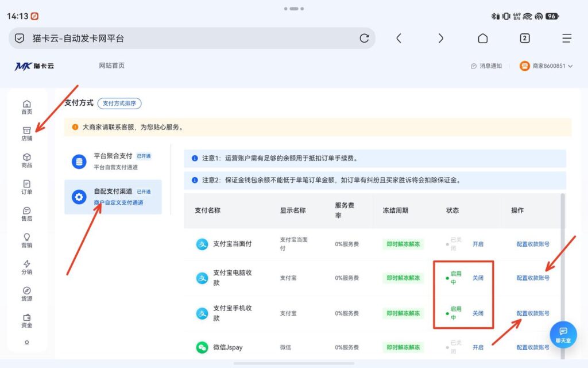Click the 注意2 deposit wallet notice

point(374,180)
